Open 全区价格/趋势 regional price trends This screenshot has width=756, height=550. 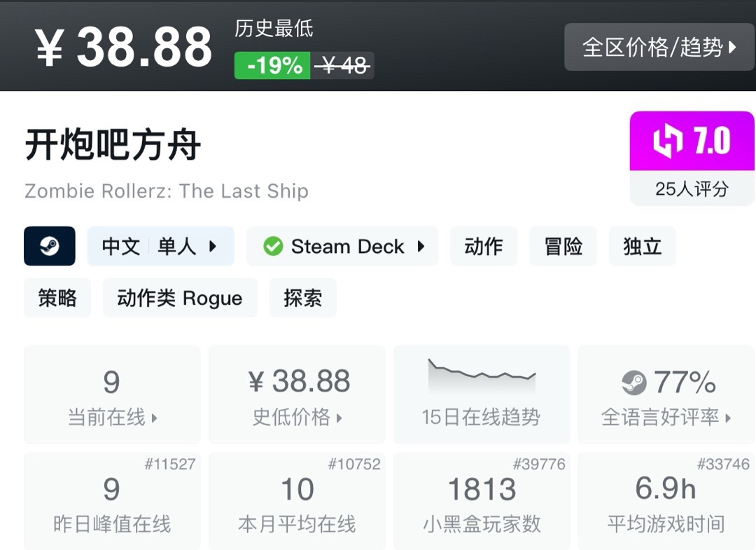(x=659, y=47)
